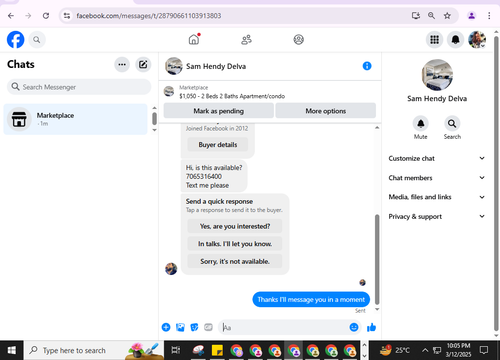The width and height of the screenshot is (500, 360).
Task: Open account profile picture menu
Action: (477, 40)
